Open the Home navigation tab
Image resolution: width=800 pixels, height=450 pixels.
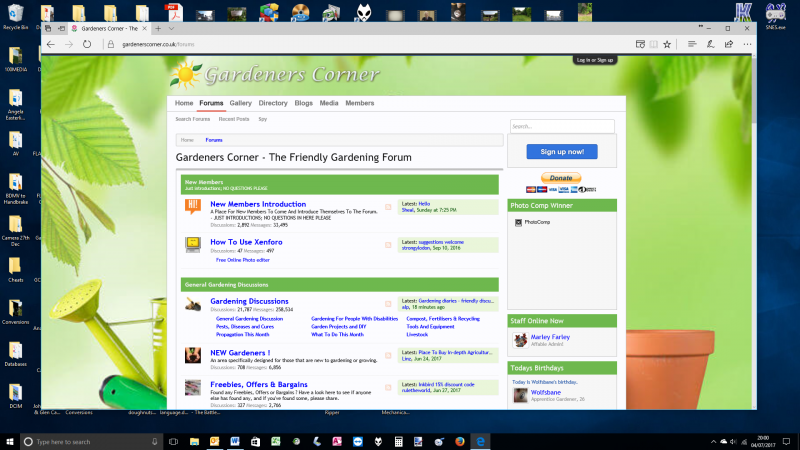(x=184, y=103)
